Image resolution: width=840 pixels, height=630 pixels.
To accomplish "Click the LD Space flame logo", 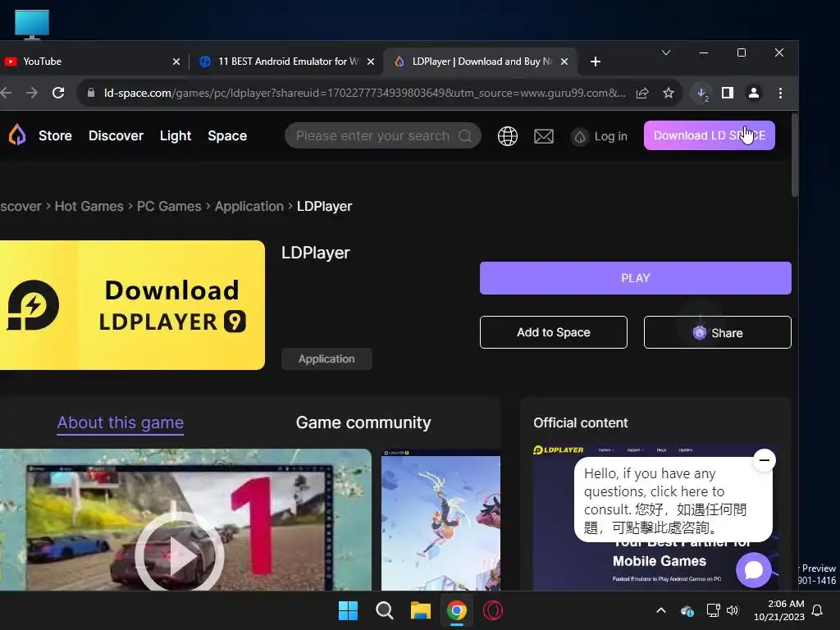I will pos(17,135).
